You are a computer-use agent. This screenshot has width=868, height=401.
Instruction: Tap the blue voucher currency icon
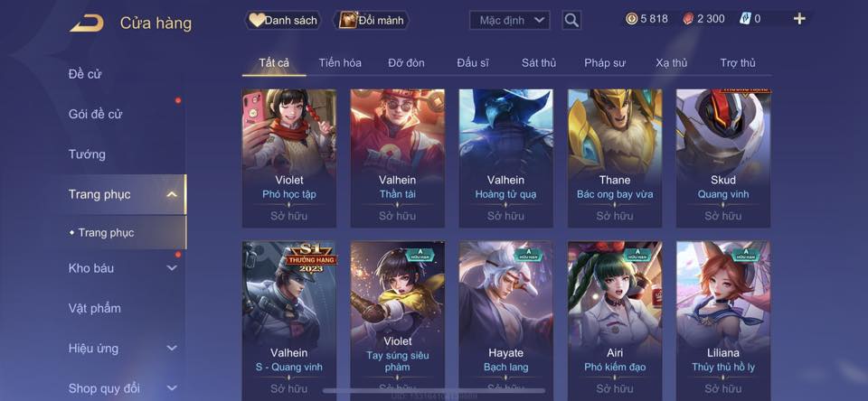745,19
